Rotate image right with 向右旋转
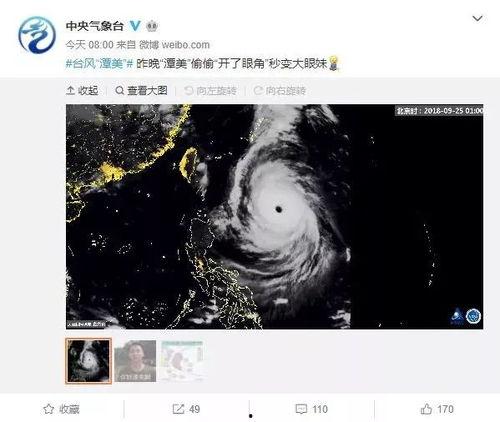500x422 pixels. pyautogui.click(x=280, y=91)
